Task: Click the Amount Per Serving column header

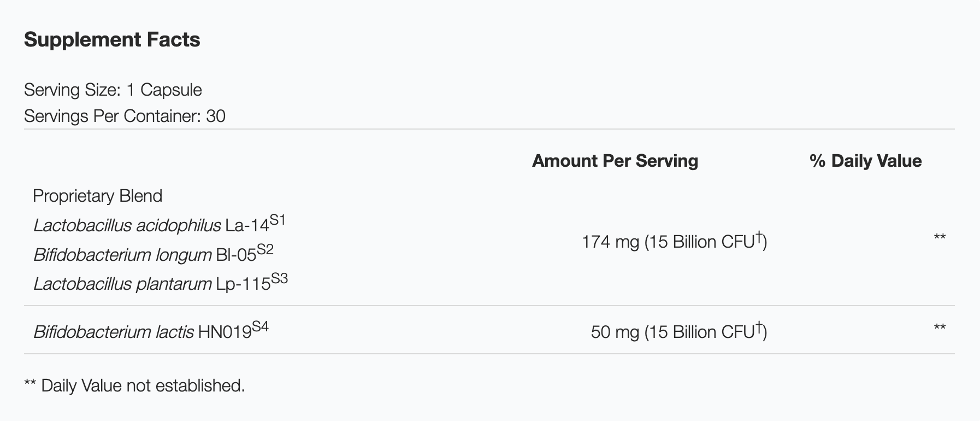Action: pos(615,161)
